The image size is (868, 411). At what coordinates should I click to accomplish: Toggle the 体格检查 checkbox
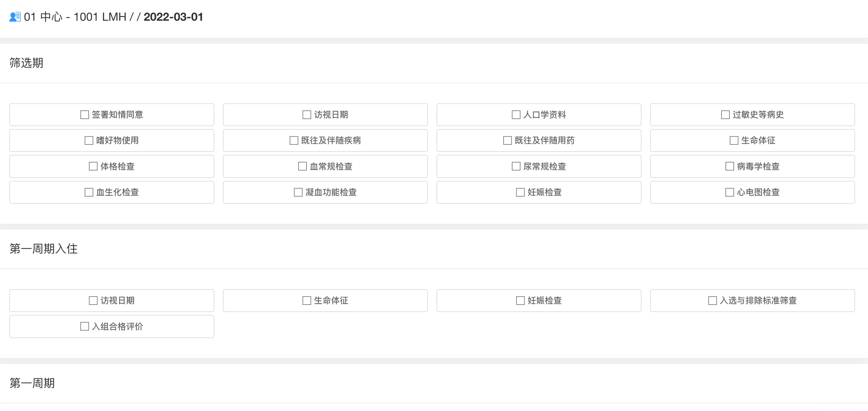(x=93, y=166)
